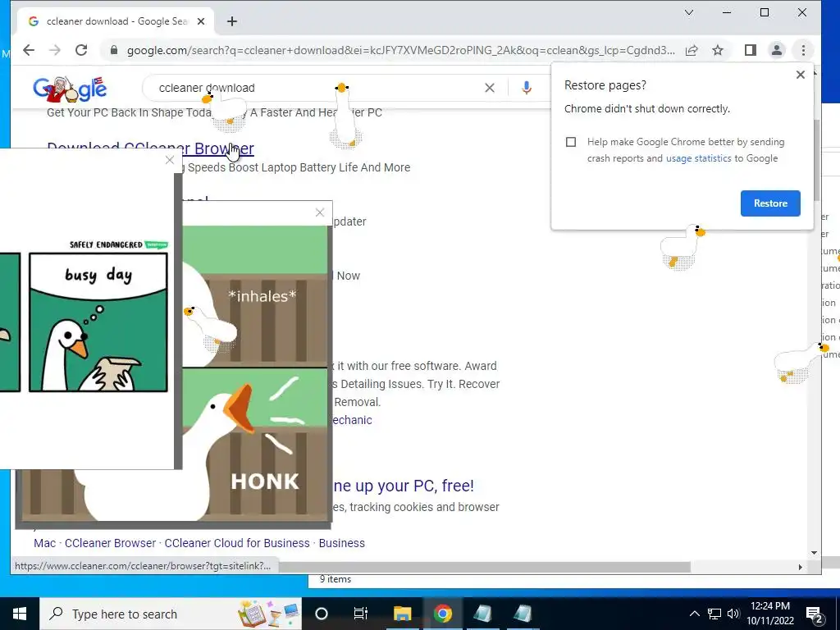
Task: View site info via the padlock icon
Action: point(113,50)
